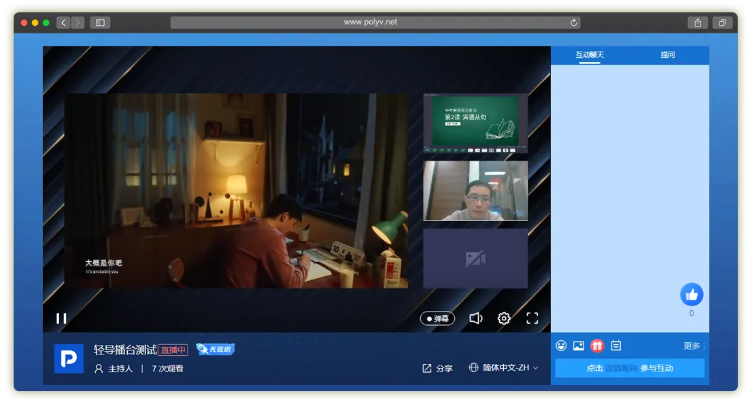Switch to the 提问 tab
Image resolution: width=748 pixels, height=400 pixels.
tap(668, 55)
